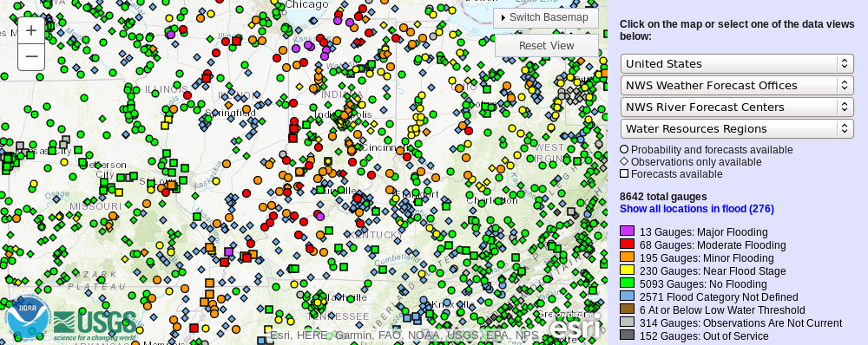The width and height of the screenshot is (868, 345).
Task: Click the esri logo
Action: click(x=574, y=326)
